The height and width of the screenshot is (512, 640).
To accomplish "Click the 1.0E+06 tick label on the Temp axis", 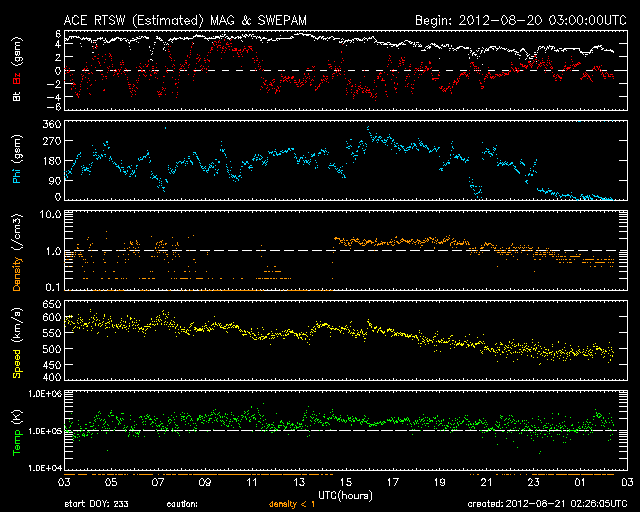I will point(45,394).
